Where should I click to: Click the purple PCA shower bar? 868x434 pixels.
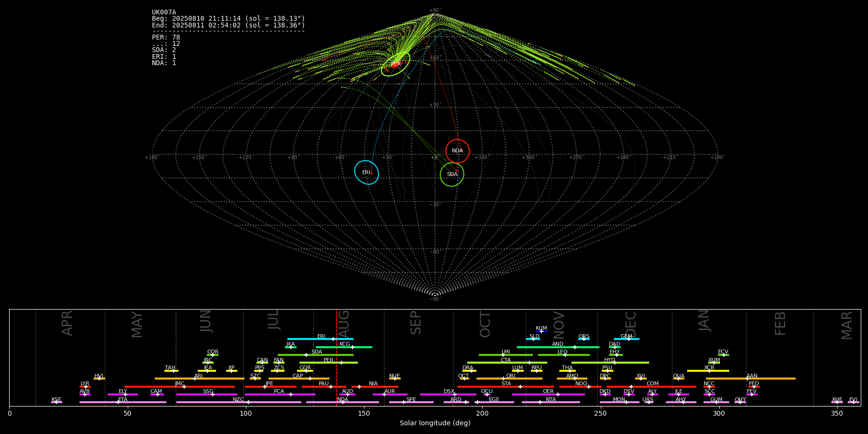point(280,394)
